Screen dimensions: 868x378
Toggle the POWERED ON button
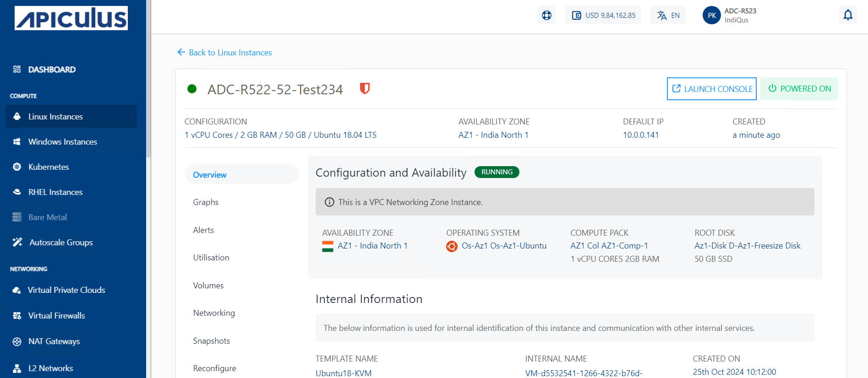coord(799,89)
